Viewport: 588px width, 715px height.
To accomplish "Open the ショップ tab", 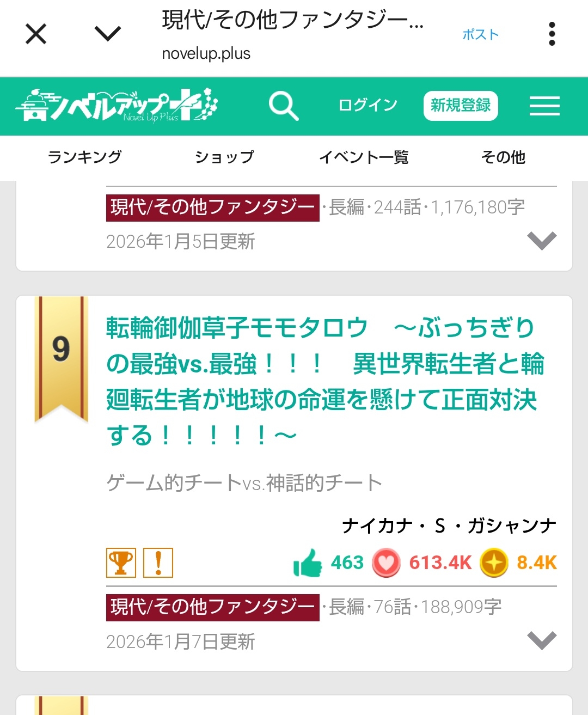I will tap(224, 157).
